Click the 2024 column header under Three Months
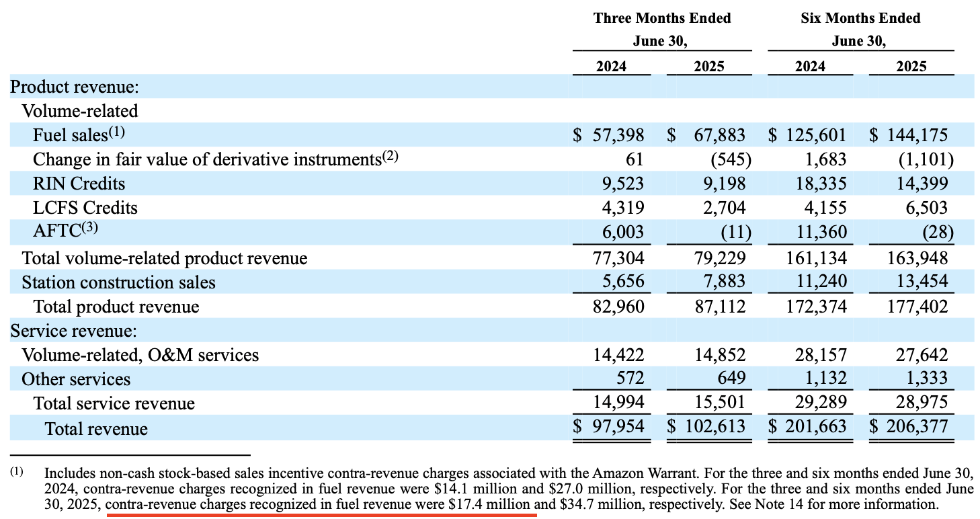Image resolution: width=980 pixels, height=519 pixels. point(611,66)
